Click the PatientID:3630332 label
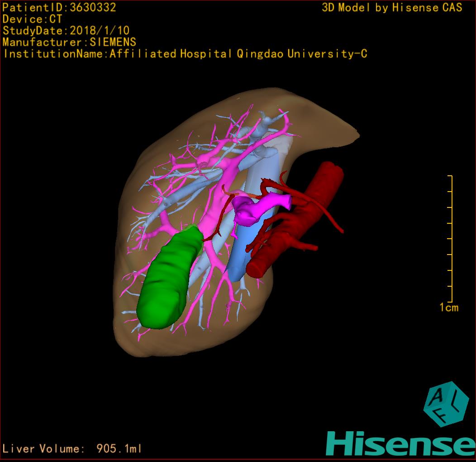476x462 pixels. point(59,7)
